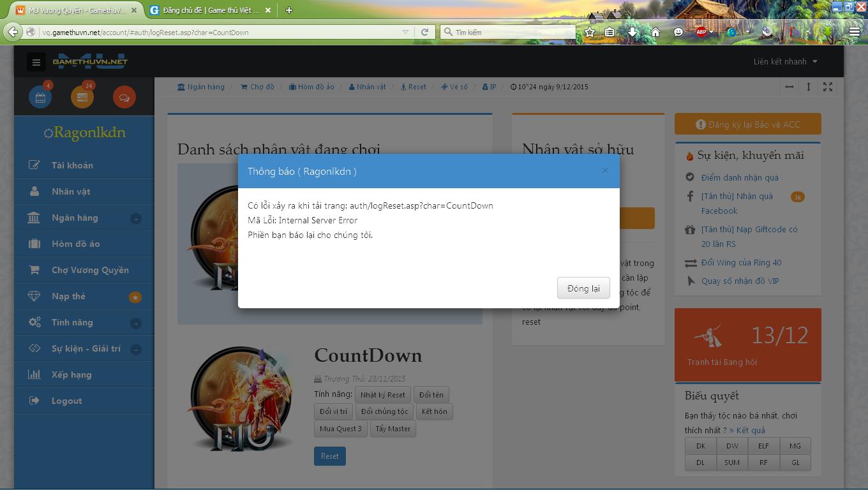Open the red chat bubbles icon
The image size is (868, 490).
click(124, 97)
